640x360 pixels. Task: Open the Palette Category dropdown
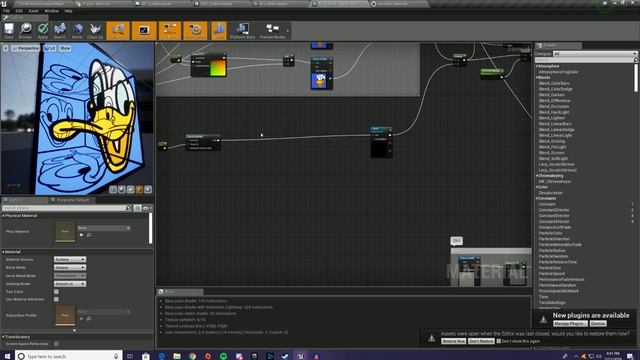point(595,53)
